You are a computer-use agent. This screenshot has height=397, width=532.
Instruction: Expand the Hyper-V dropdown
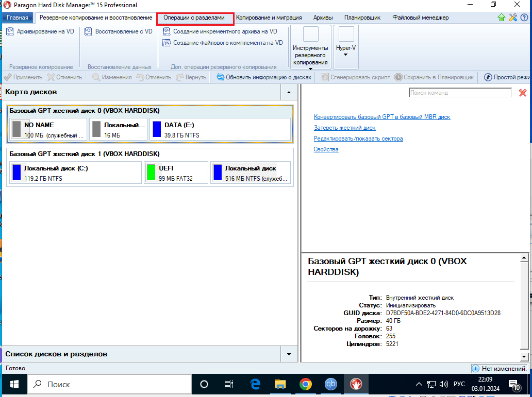tap(346, 47)
